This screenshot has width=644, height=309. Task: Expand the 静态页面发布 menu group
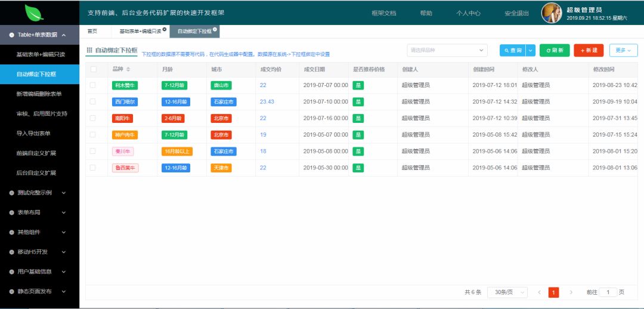pyautogui.click(x=40, y=291)
